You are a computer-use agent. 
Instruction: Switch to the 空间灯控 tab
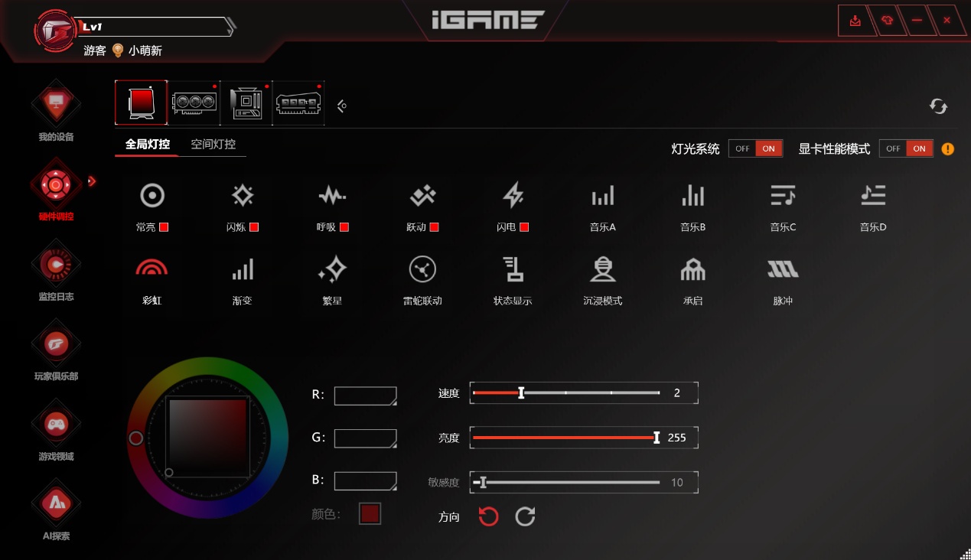click(213, 144)
